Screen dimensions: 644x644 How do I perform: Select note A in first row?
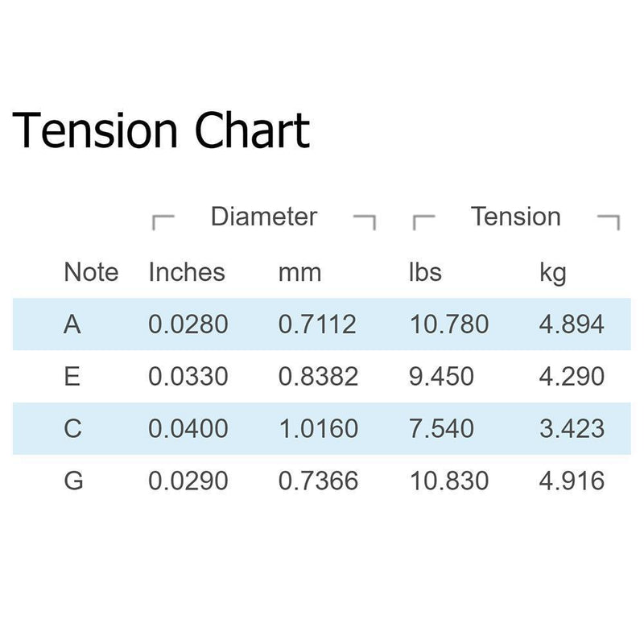72,324
